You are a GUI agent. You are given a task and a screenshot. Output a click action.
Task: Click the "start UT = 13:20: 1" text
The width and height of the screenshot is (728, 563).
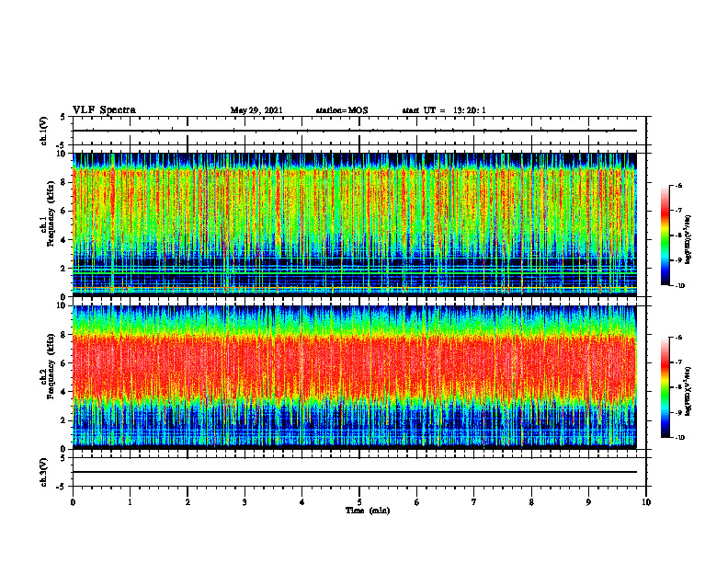pos(444,110)
